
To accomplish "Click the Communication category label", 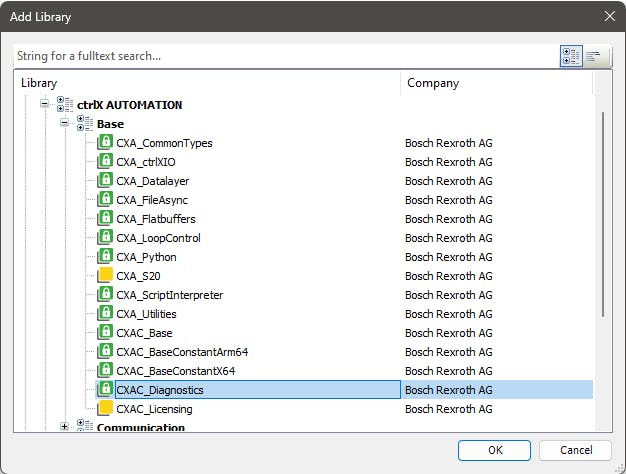I will (141, 427).
